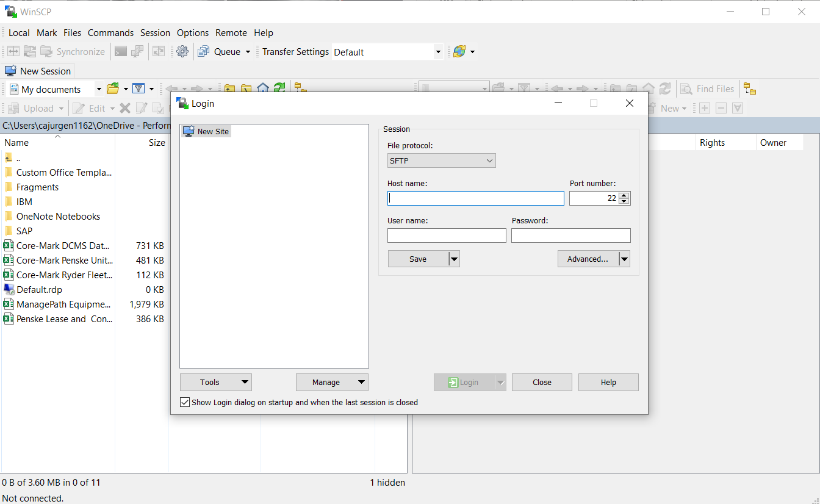820x504 pixels.
Task: Open the Local menu
Action: (19, 33)
